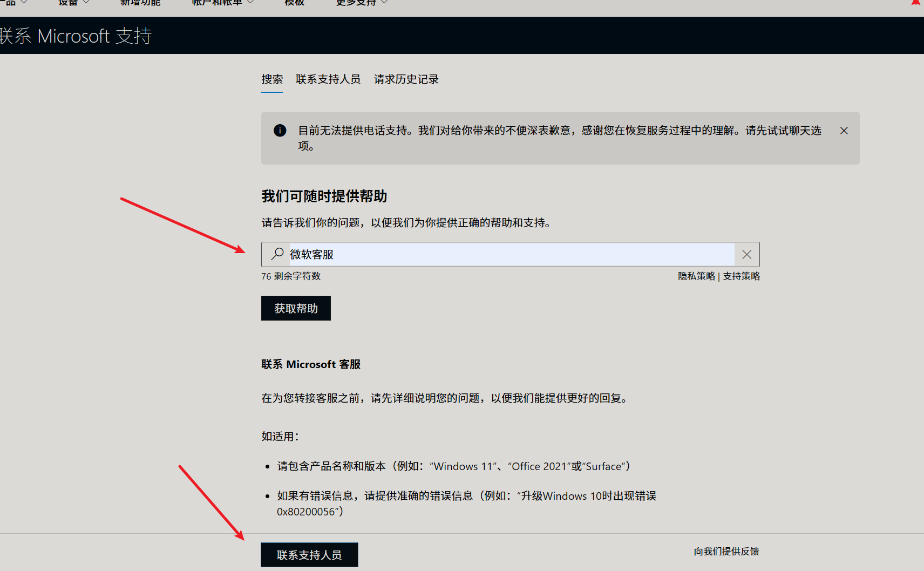Switch to the 请求历史记录 tab
The width and height of the screenshot is (924, 571).
pos(405,79)
